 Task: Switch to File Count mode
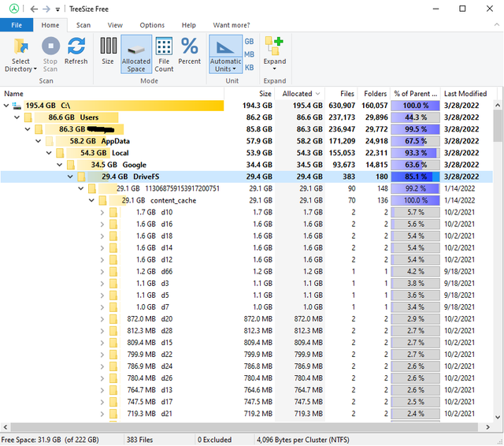(164, 54)
